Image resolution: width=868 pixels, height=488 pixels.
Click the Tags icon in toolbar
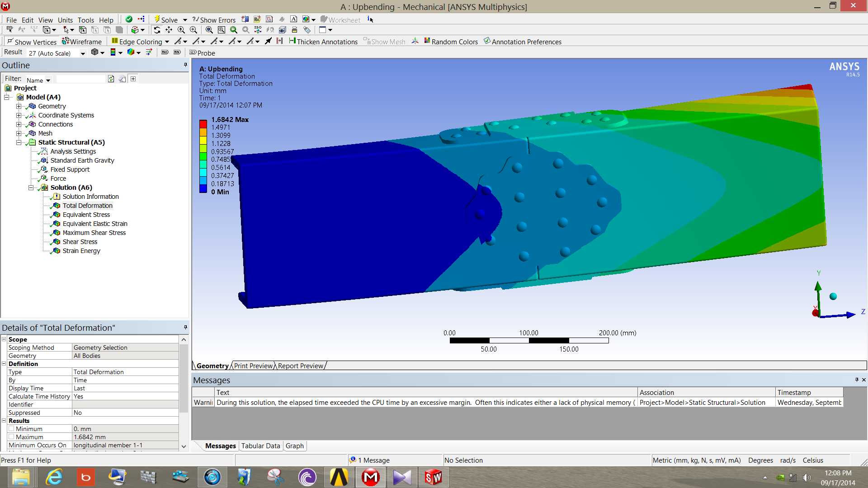307,30
